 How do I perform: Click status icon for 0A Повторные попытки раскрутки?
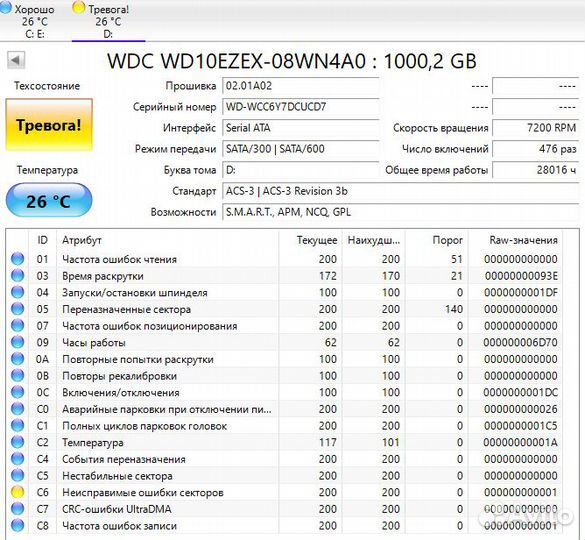[18, 359]
